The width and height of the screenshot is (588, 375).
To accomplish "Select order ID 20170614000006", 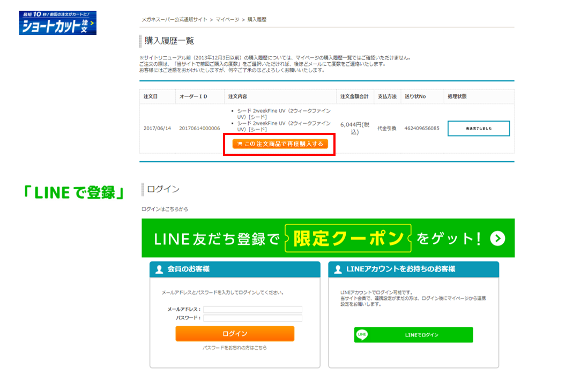I will [199, 128].
